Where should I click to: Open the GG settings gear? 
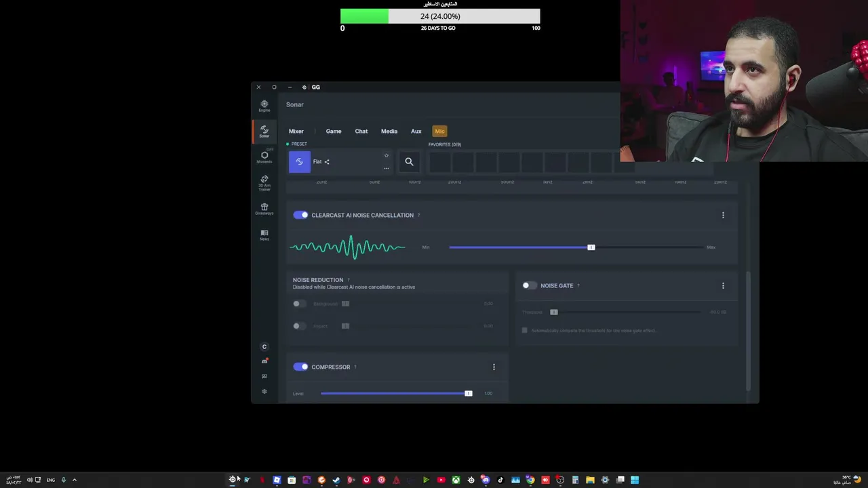(264, 392)
